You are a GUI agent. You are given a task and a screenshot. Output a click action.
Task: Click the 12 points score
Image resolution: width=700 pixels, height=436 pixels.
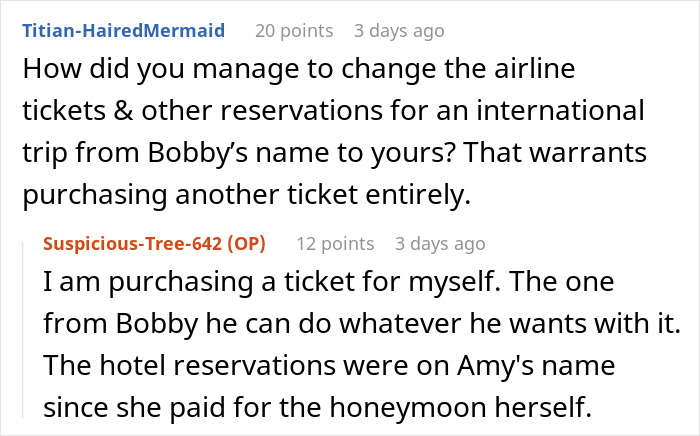click(x=335, y=244)
